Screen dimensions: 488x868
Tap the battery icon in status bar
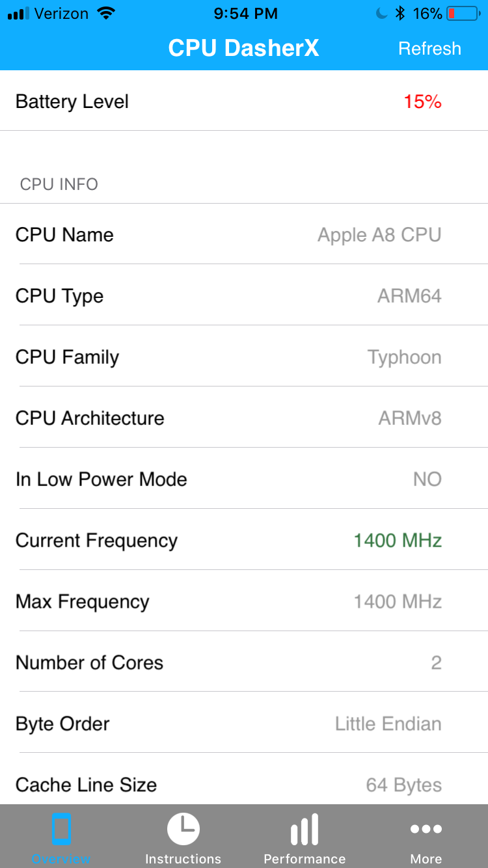463,14
